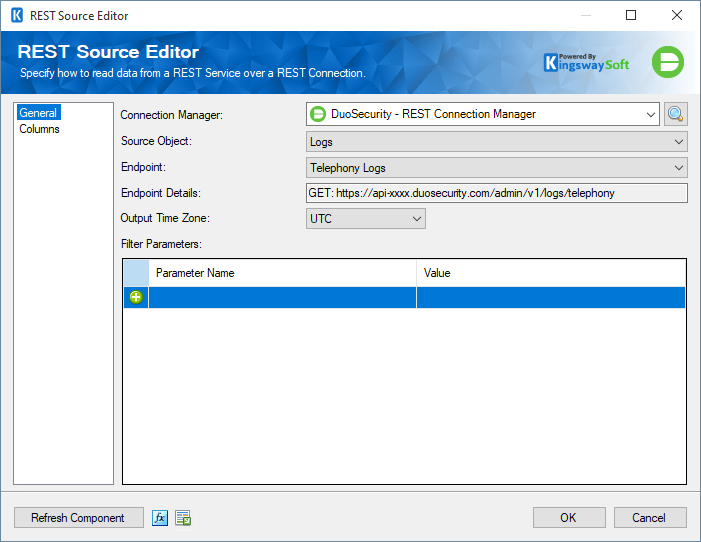Image resolution: width=701 pixels, height=542 pixels.
Task: Click the Filter Parameters label
Action: coord(161,244)
